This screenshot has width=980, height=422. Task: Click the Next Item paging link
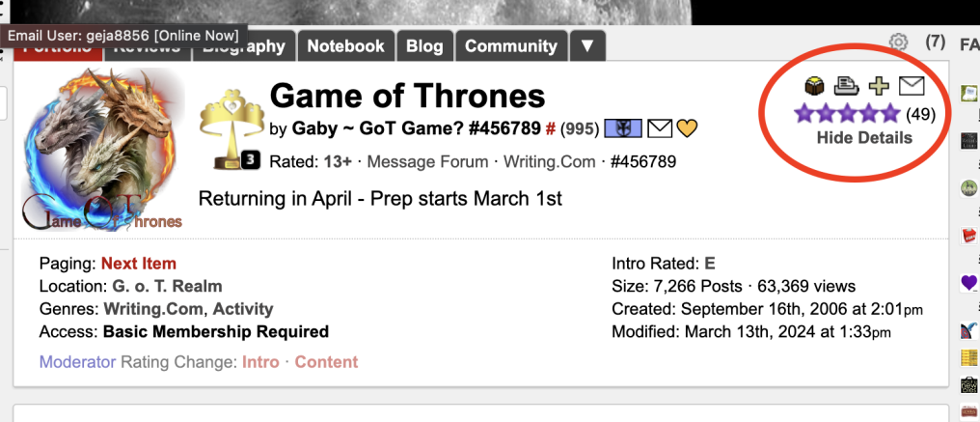coord(139,264)
